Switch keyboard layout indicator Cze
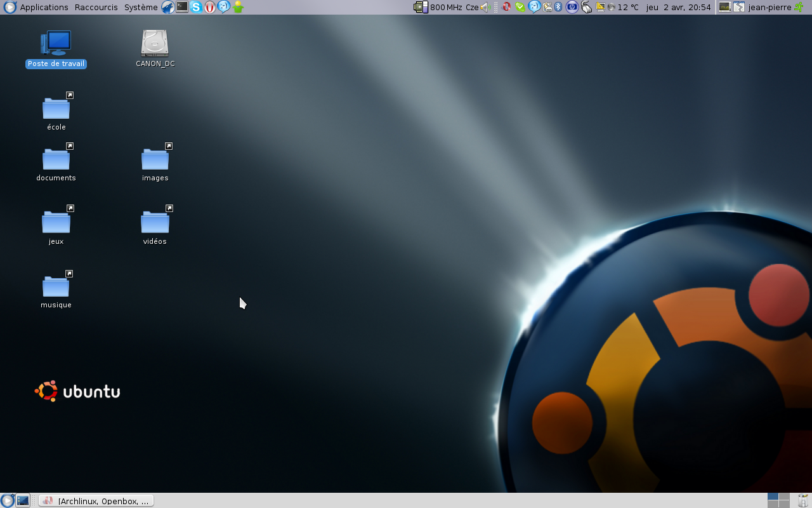This screenshot has height=508, width=812. tap(472, 7)
